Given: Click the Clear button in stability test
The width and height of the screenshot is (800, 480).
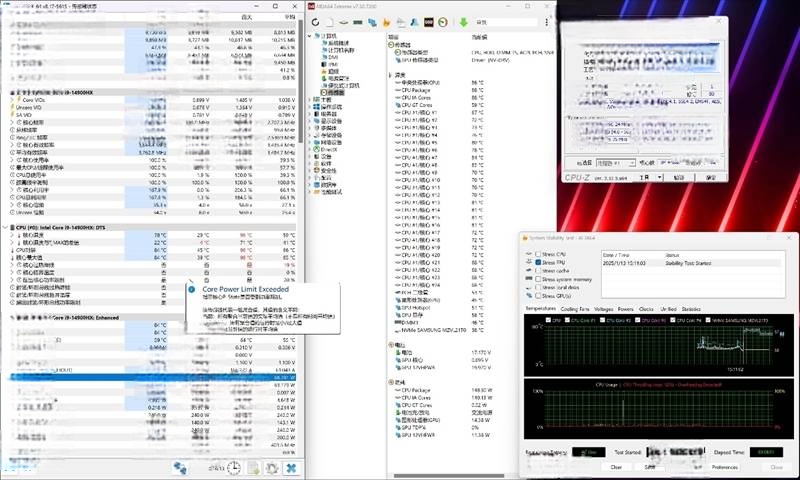Looking at the screenshot, I should [616, 467].
